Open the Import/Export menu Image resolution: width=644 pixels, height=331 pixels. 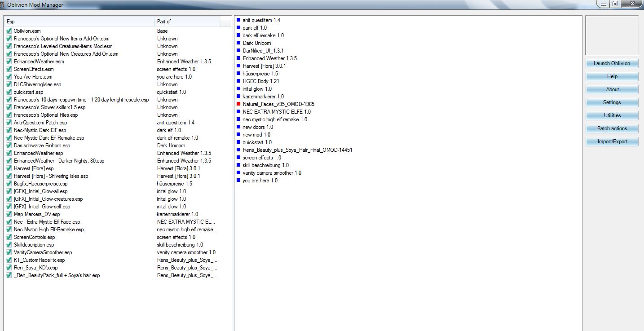[612, 141]
